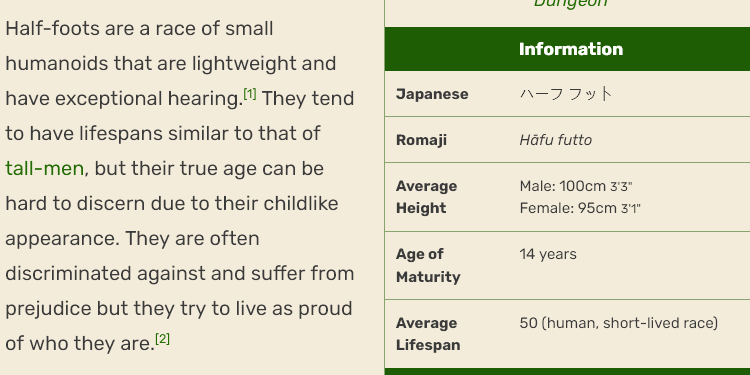The height and width of the screenshot is (375, 750).
Task: Select the Average Height label
Action: point(426,197)
